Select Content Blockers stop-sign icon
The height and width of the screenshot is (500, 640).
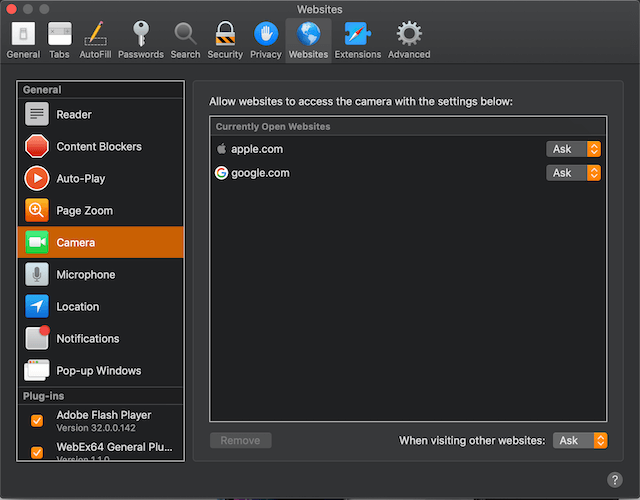[x=37, y=147]
